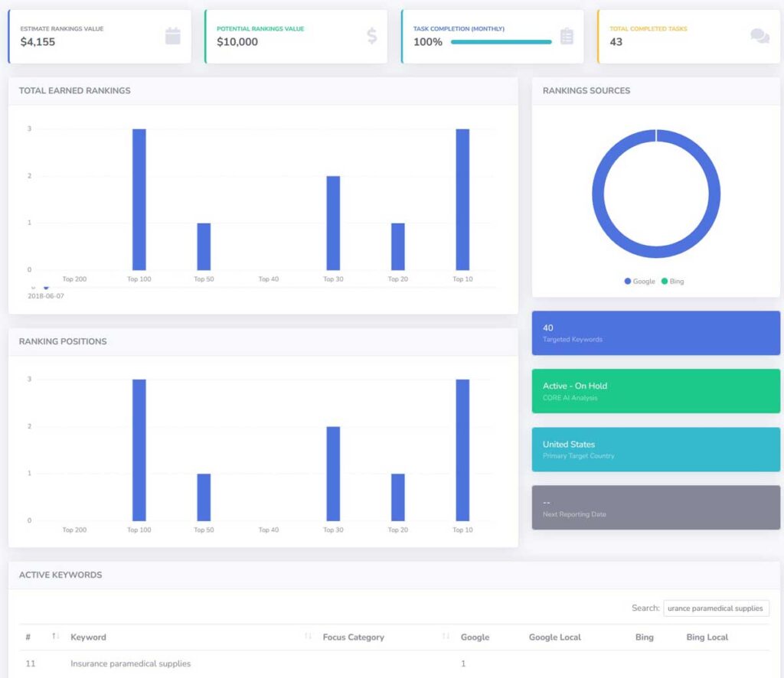Open the Active - On Hold analysis tile
This screenshot has height=678, width=784.
point(655,391)
